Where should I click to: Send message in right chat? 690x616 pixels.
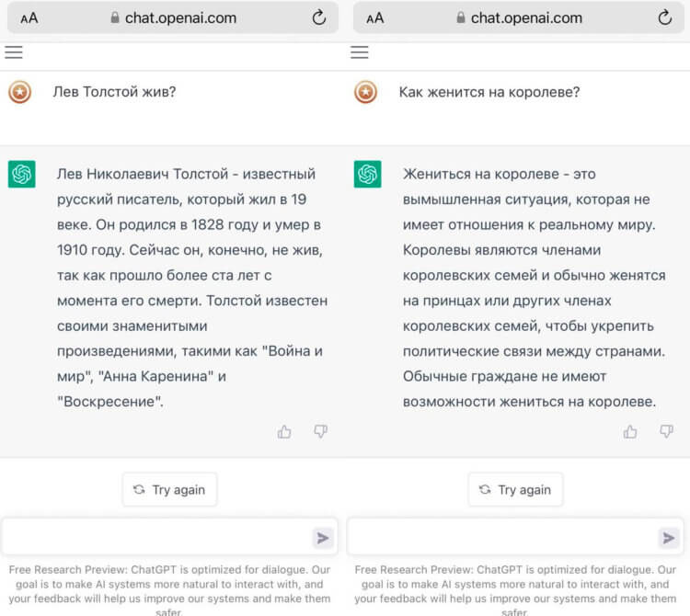click(x=668, y=538)
